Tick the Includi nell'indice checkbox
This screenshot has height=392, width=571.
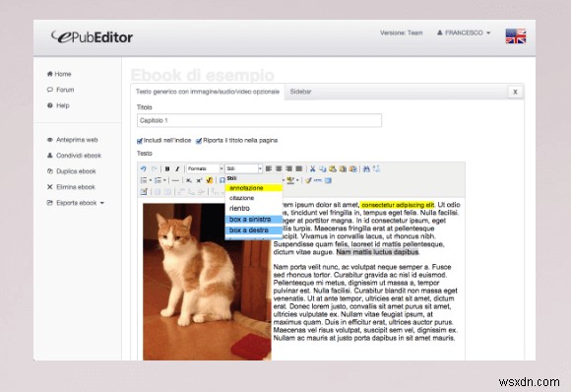coord(140,141)
